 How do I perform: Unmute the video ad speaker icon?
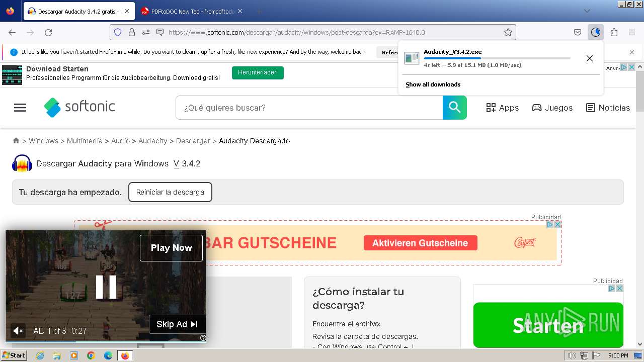pos(18,331)
